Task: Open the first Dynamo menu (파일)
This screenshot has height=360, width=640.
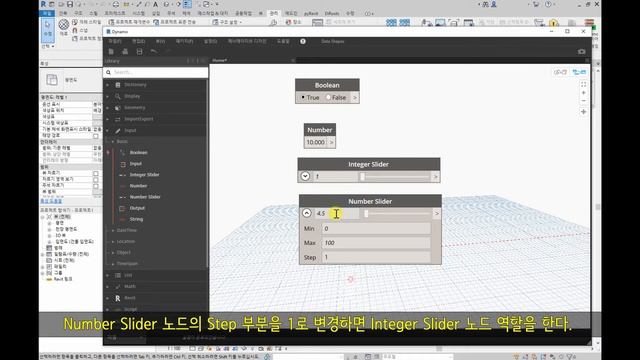Action: [115, 41]
